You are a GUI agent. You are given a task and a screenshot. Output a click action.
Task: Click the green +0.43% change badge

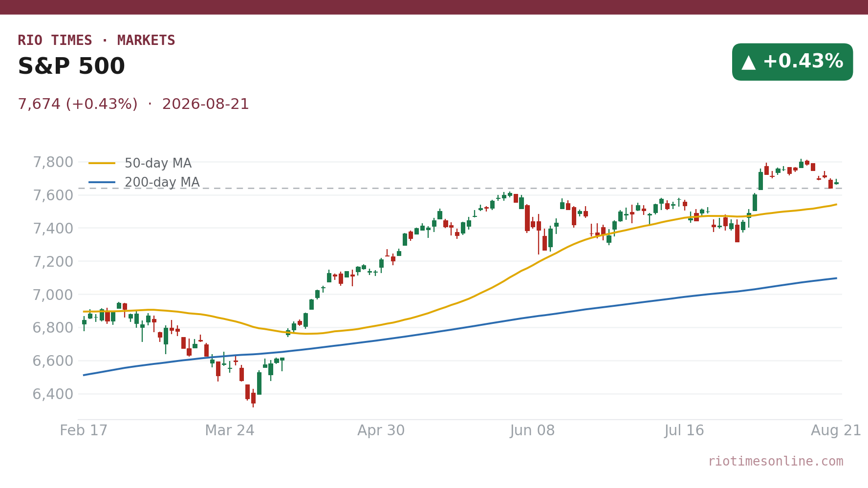(792, 62)
